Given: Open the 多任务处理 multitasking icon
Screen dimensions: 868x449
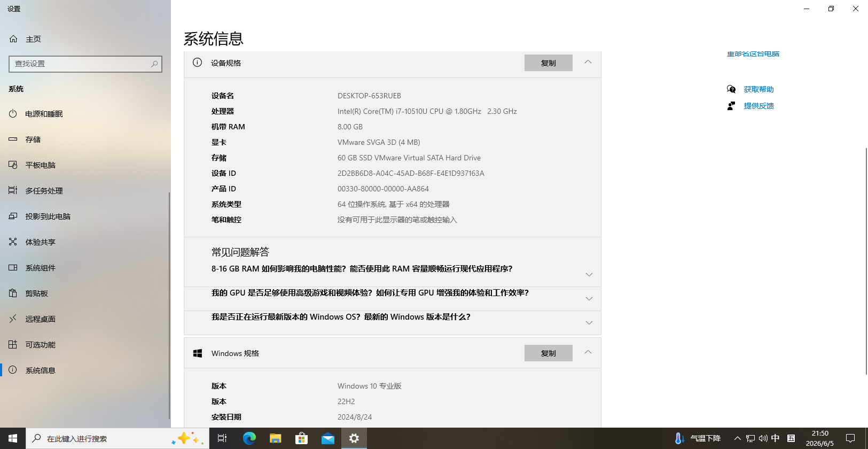Looking at the screenshot, I should 13,191.
